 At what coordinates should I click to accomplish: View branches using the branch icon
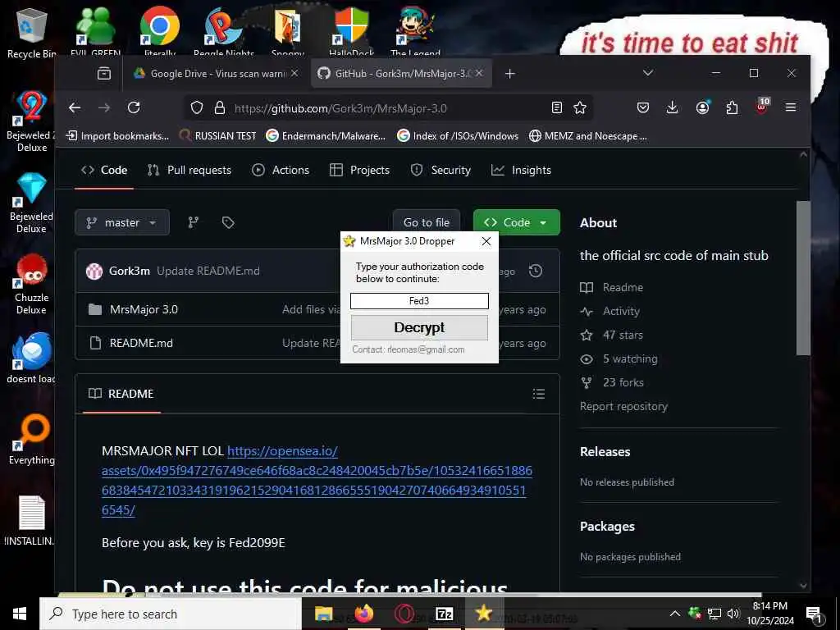point(194,222)
